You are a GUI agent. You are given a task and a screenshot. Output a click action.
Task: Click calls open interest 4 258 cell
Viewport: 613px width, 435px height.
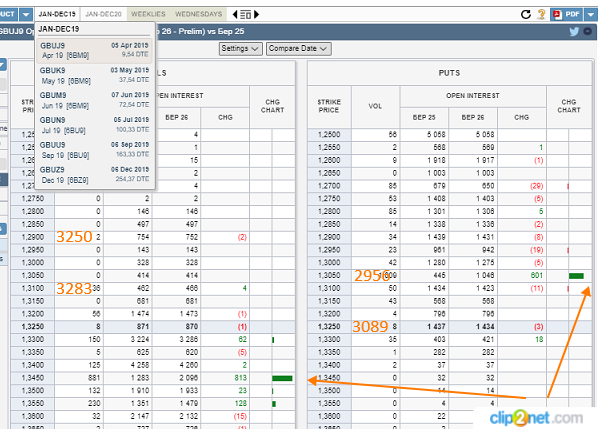coord(128,365)
